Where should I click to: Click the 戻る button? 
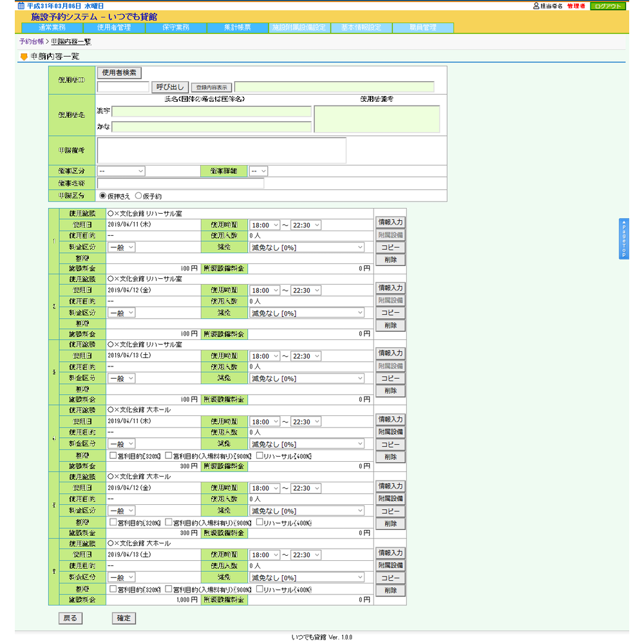coord(70,618)
